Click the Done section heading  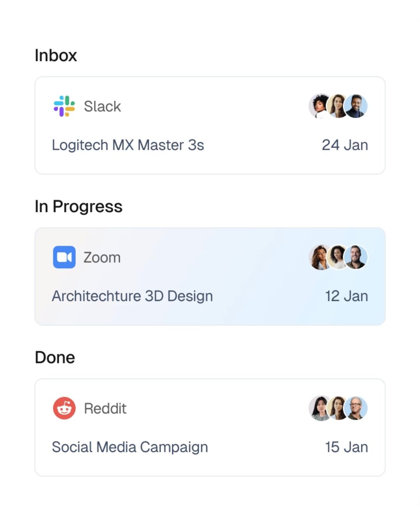55,357
